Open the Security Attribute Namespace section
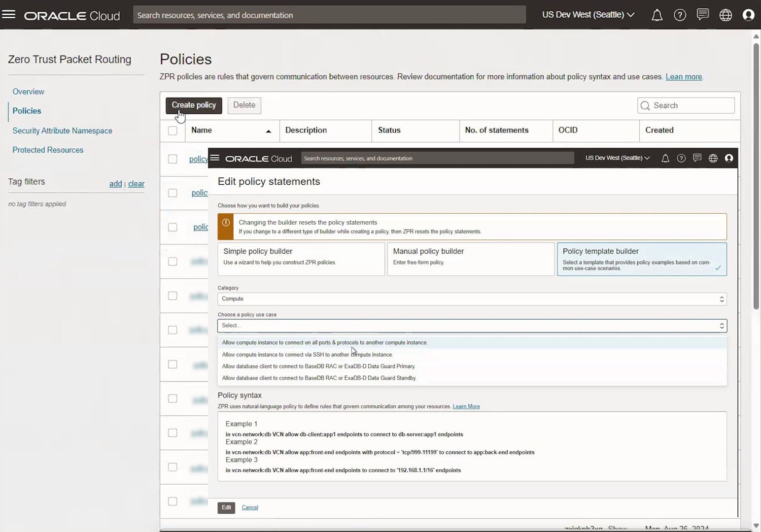This screenshot has width=761, height=532. pyautogui.click(x=62, y=131)
